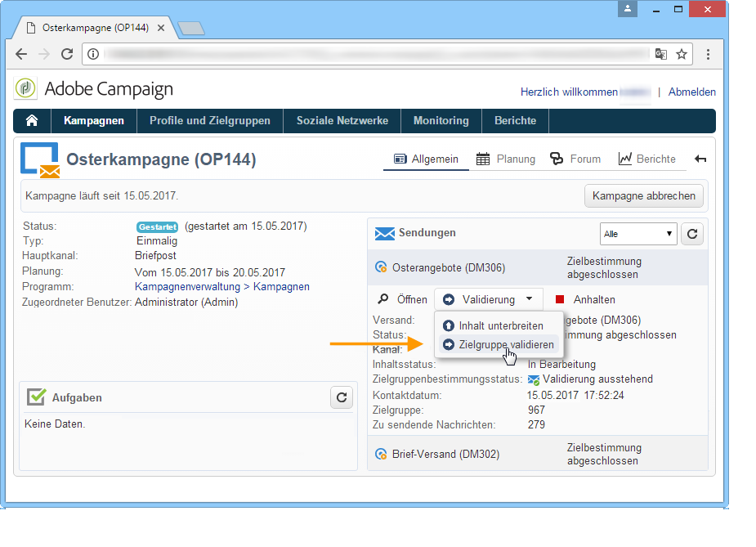The image size is (756, 547).
Task: Open the site information icon in address bar
Action: [x=93, y=54]
